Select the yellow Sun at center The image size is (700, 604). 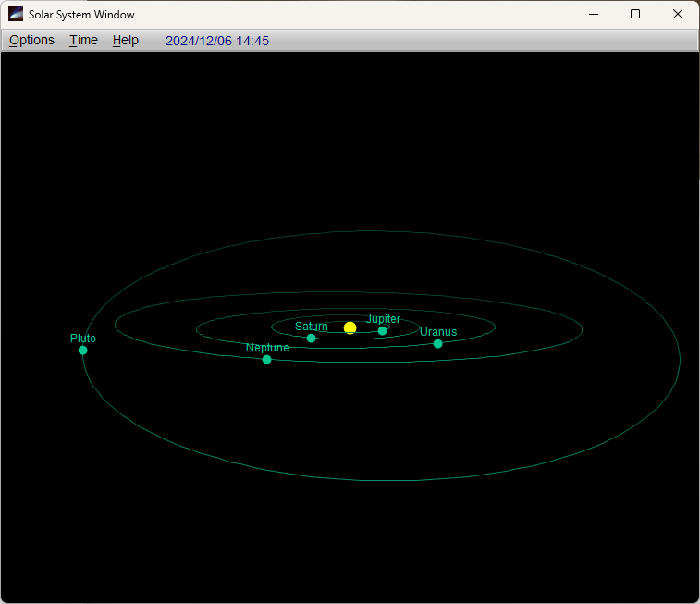pyautogui.click(x=350, y=328)
